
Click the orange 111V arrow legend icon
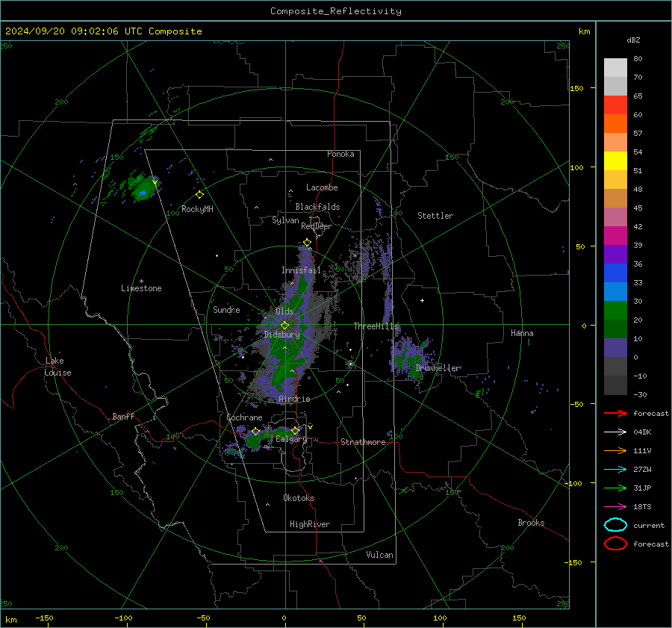click(615, 450)
